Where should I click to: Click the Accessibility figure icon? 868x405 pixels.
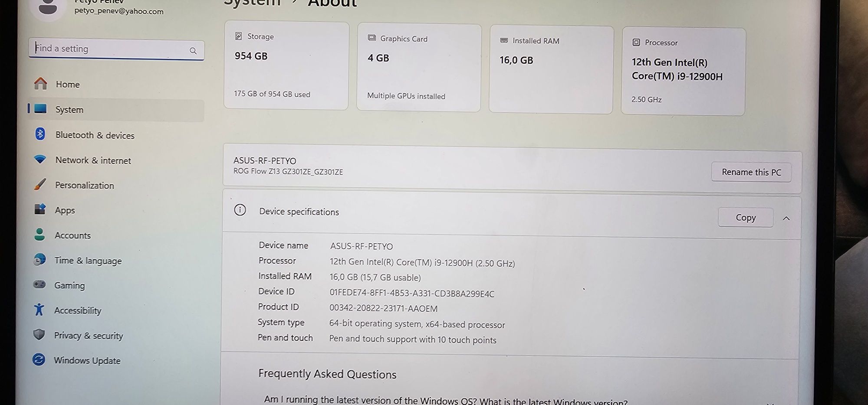click(x=39, y=310)
